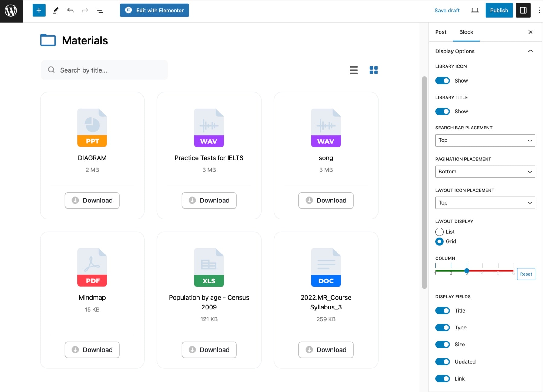
Task: Select the List layout radio option
Action: point(439,232)
